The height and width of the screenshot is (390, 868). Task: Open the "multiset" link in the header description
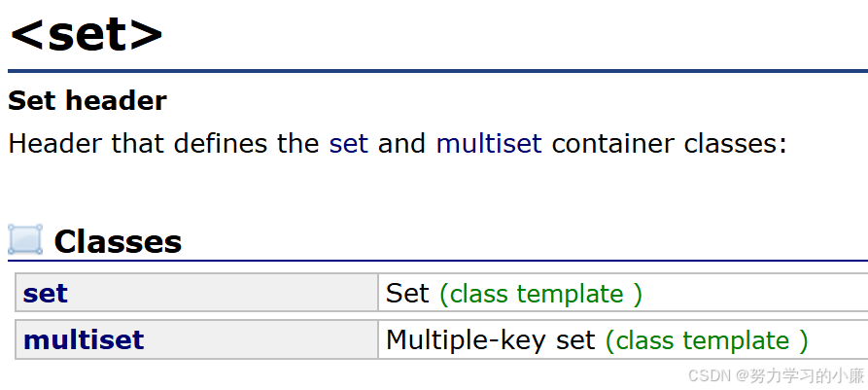click(489, 144)
